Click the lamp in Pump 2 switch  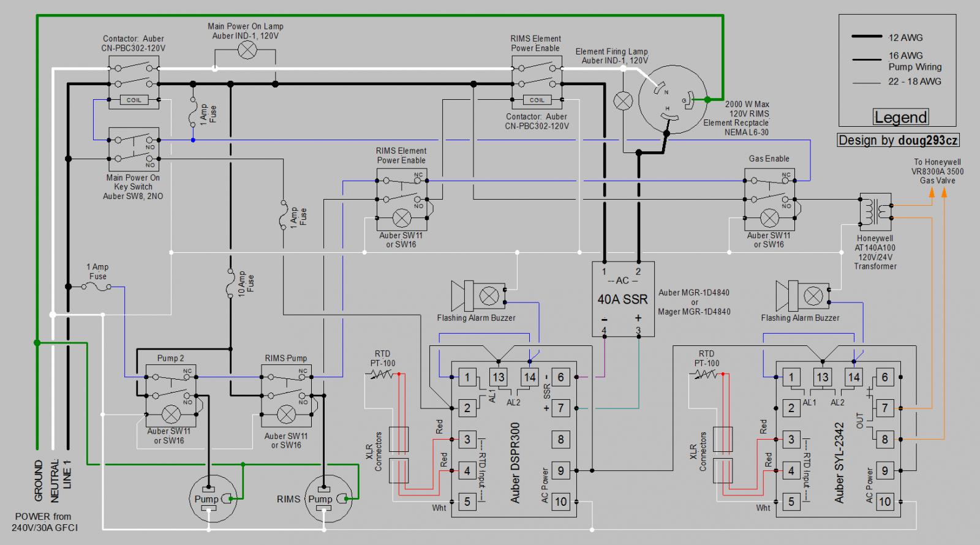[170, 413]
